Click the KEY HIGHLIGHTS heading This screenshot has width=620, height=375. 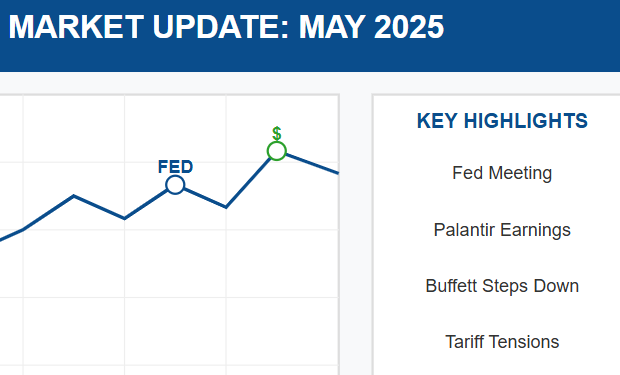pyautogui.click(x=502, y=121)
